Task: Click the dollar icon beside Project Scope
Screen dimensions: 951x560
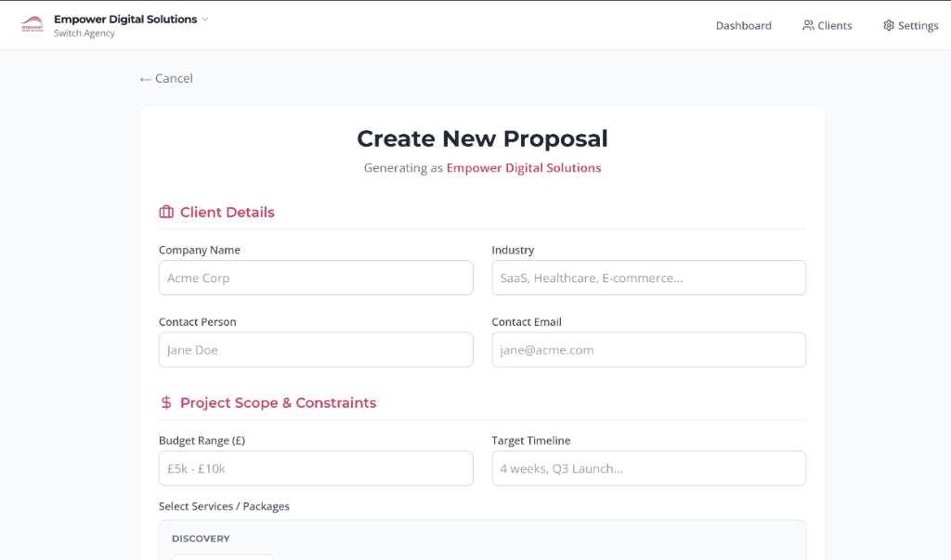Action: tap(165, 402)
